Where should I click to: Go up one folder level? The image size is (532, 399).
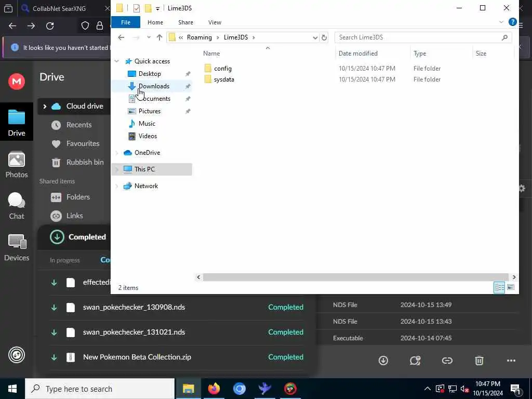coord(159,37)
